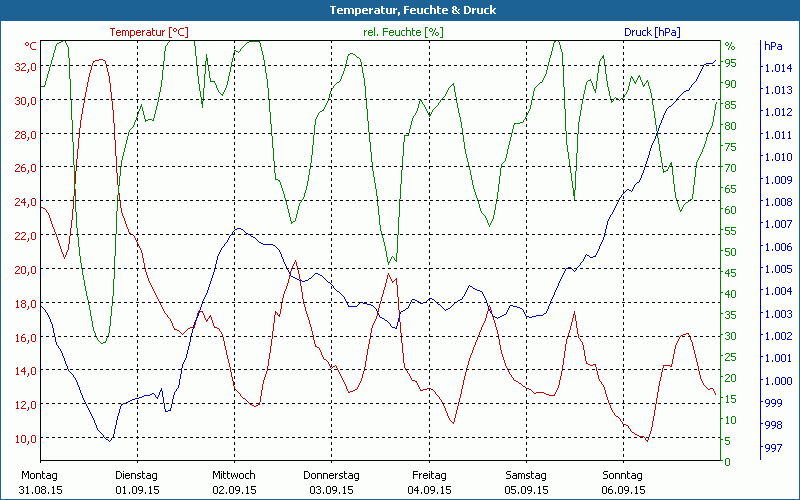Viewport: 800px width, 500px height.
Task: Select the blue Druck [hPa] legend label
Action: click(652, 32)
